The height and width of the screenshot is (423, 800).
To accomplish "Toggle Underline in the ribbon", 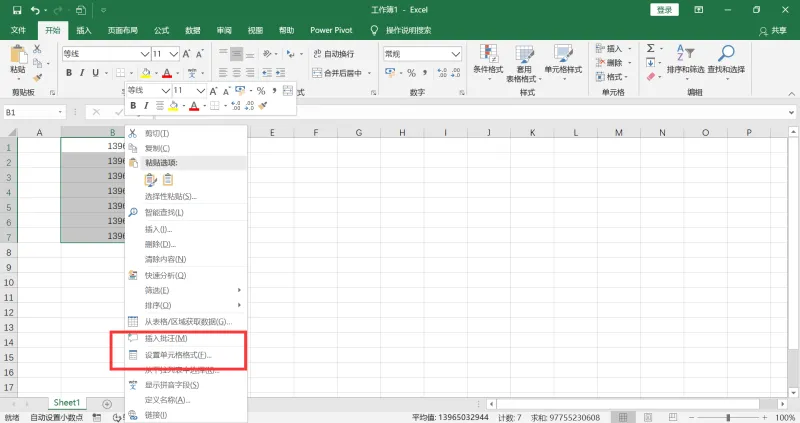I will point(95,73).
